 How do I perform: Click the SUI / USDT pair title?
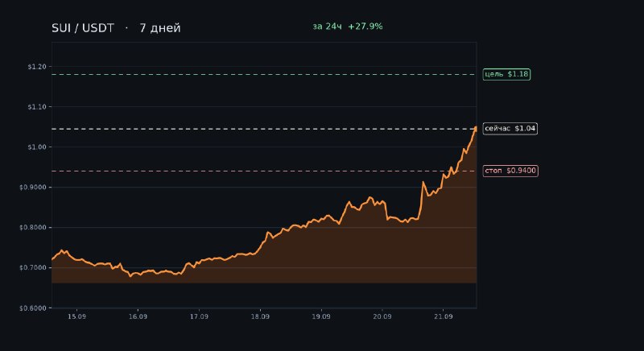pos(83,28)
